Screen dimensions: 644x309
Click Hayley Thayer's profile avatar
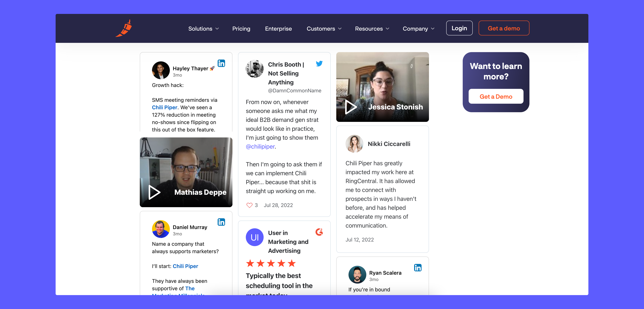coord(161,70)
